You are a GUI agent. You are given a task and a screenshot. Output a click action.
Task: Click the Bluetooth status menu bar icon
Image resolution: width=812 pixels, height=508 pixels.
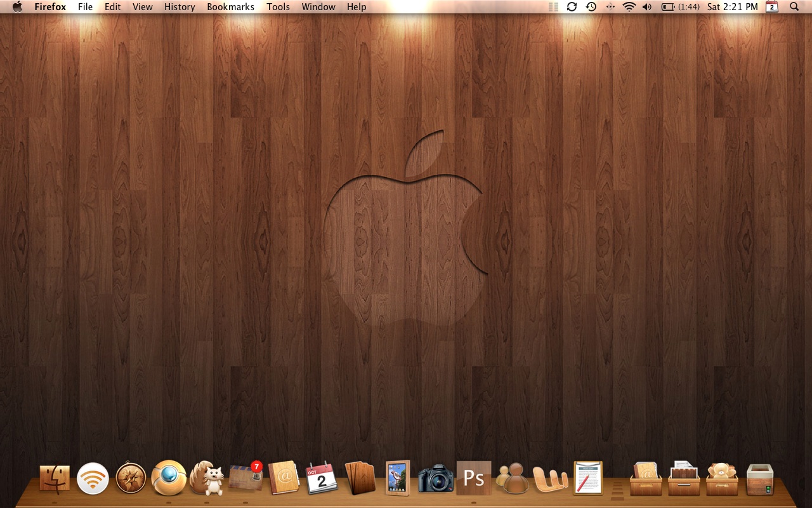(610, 7)
